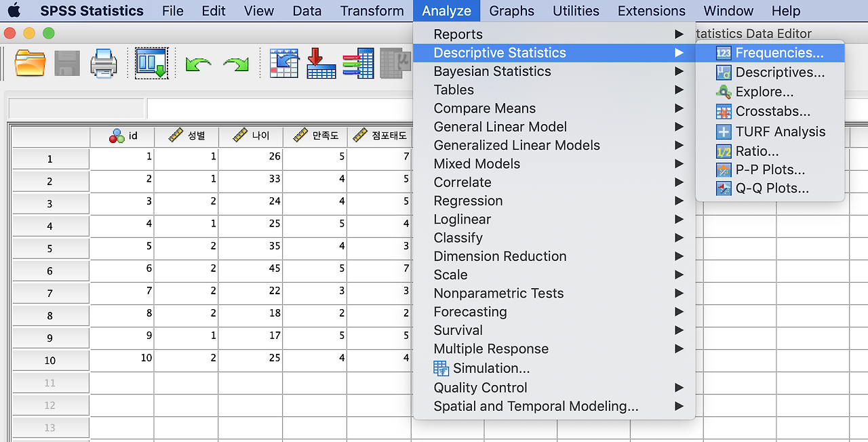The height and width of the screenshot is (442, 868).
Task: Open the Window menu
Action: pyautogui.click(x=728, y=11)
